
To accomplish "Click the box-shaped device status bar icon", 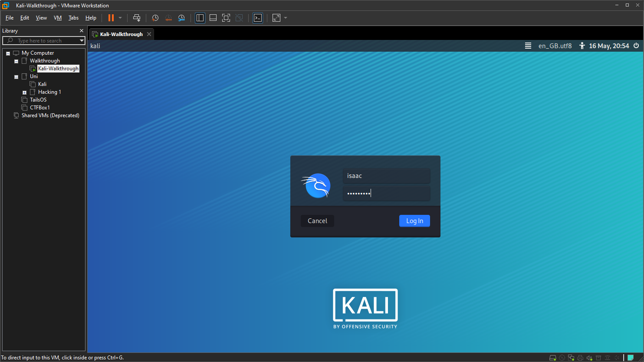I will (x=598, y=358).
